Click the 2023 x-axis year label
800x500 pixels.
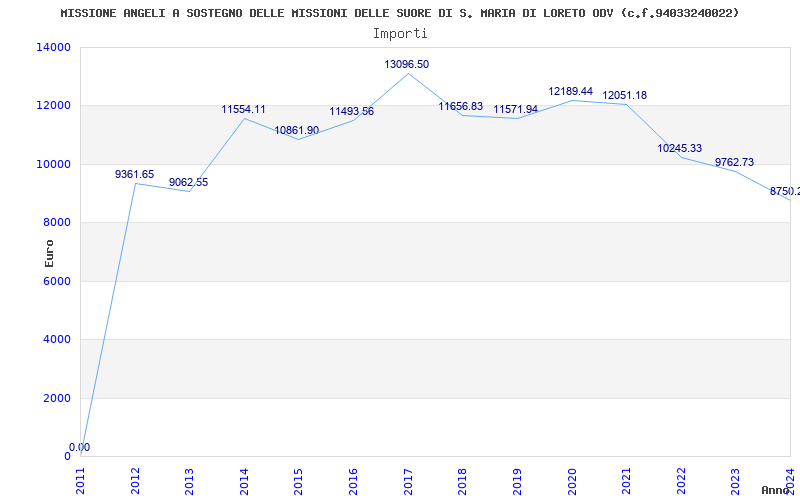735,481
